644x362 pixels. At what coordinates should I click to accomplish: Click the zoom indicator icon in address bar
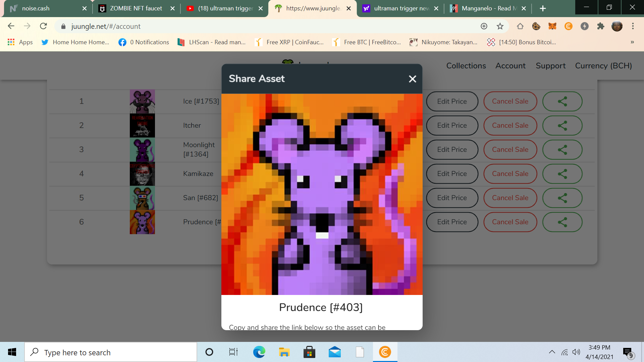tap(484, 26)
